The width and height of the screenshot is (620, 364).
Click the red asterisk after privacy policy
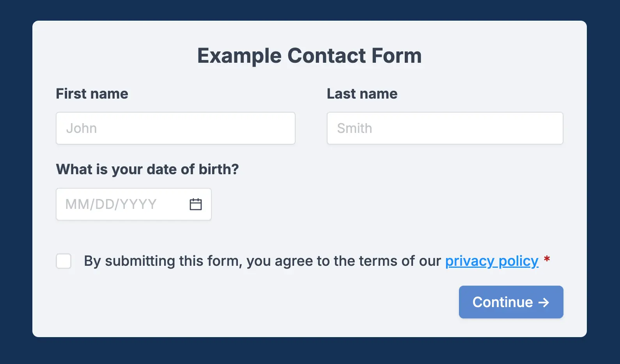tap(547, 259)
